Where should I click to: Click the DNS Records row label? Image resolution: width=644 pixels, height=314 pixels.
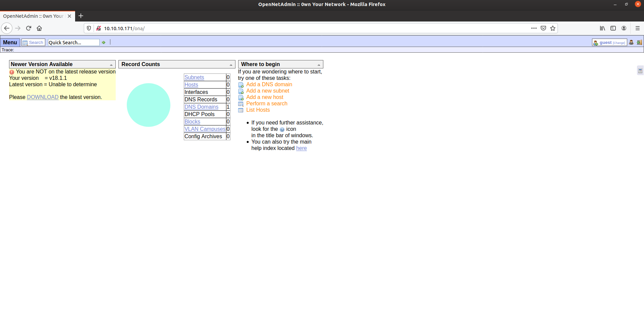coord(201,100)
